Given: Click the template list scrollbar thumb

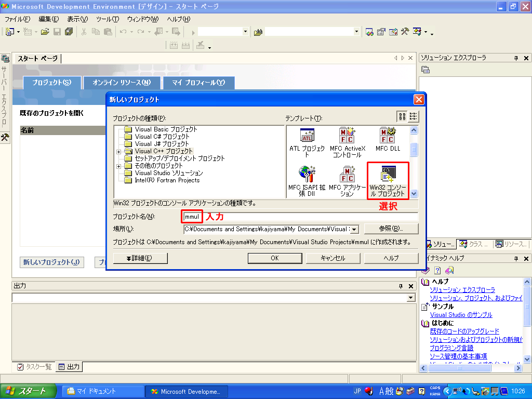Looking at the screenshot, I should click(x=414, y=149).
